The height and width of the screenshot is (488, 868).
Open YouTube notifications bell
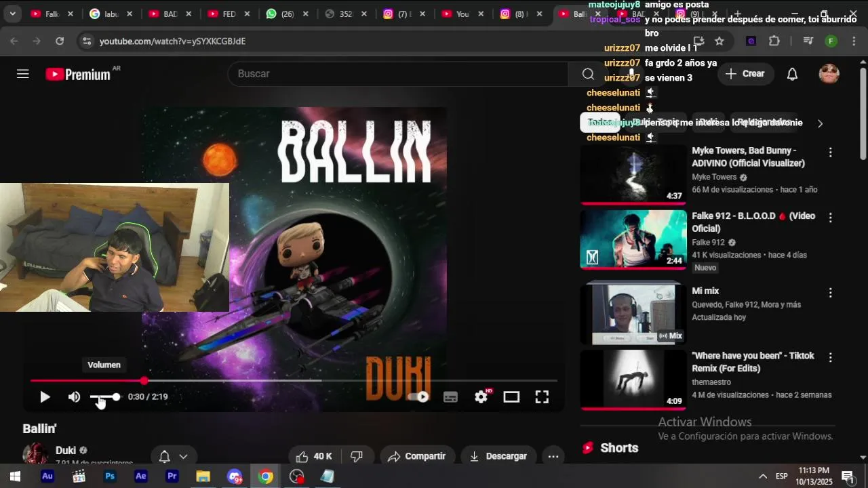click(792, 74)
